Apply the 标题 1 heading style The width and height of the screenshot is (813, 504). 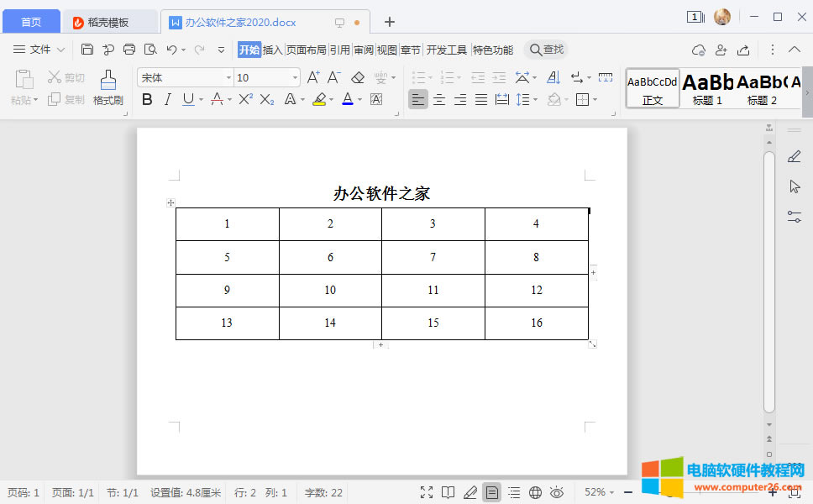[707, 88]
